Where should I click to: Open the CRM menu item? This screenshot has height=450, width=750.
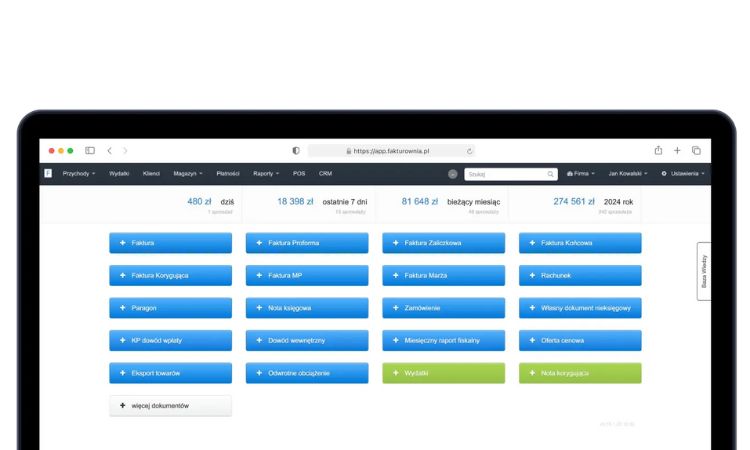325,174
